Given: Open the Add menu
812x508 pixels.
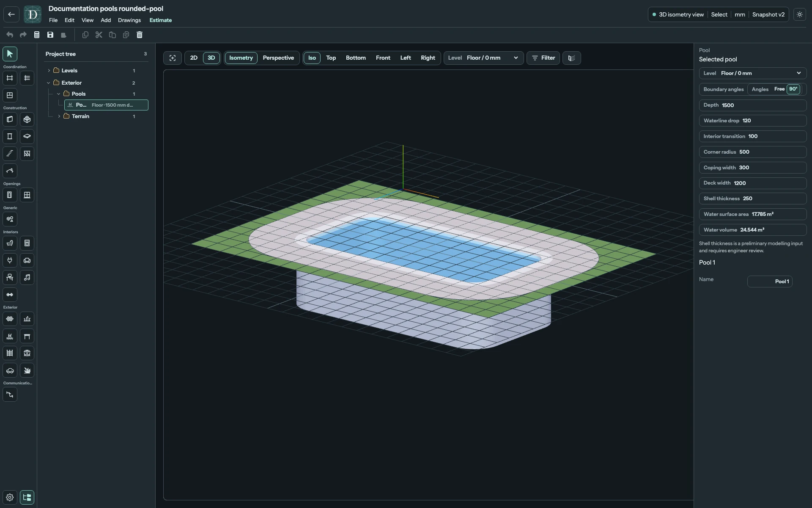Looking at the screenshot, I should (106, 20).
